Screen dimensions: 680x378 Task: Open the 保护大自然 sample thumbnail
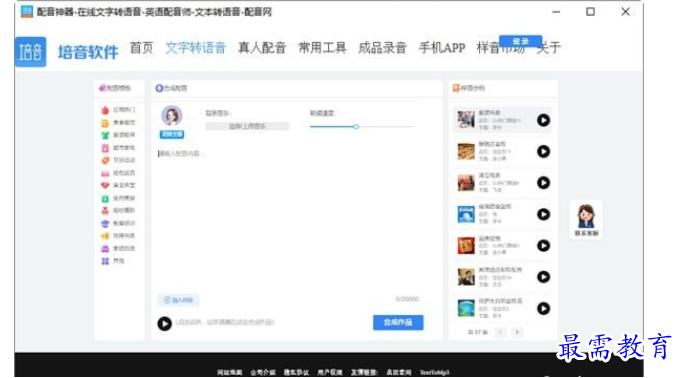click(x=466, y=308)
